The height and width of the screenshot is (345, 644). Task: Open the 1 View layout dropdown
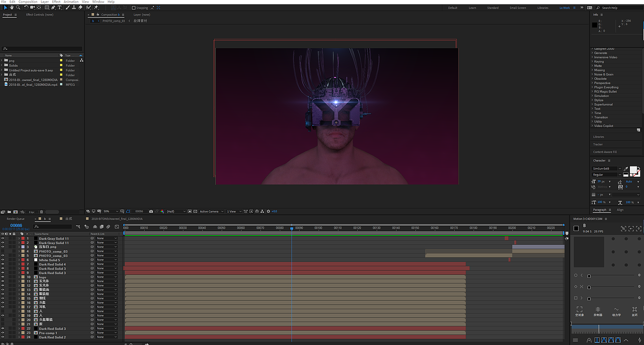coord(234,211)
